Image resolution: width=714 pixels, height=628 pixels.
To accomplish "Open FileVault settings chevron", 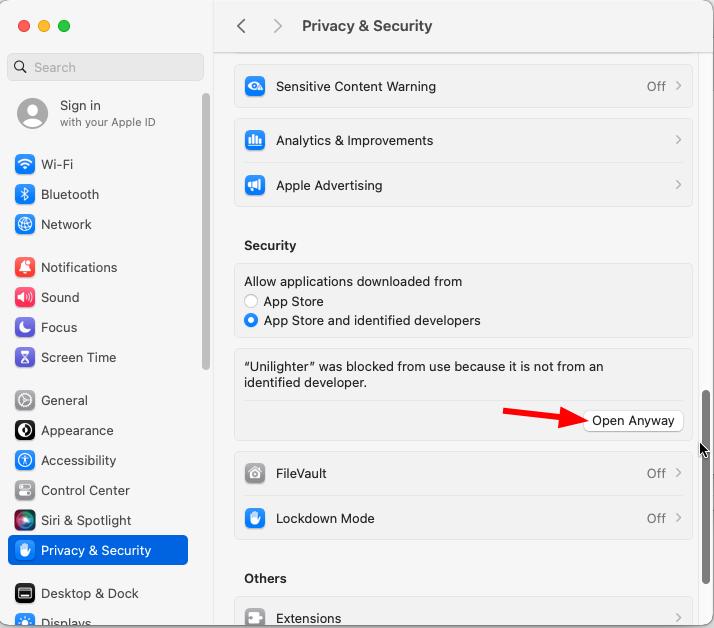I will click(678, 473).
